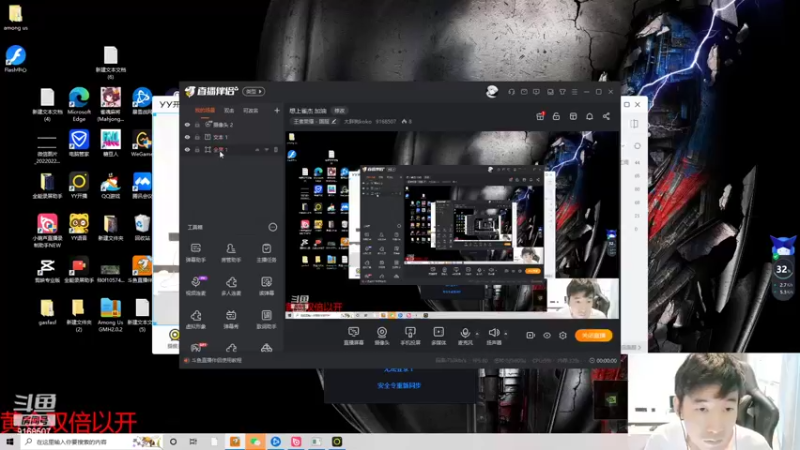Open the 读弹幕 tool
800x450 pixels.
coord(266,286)
